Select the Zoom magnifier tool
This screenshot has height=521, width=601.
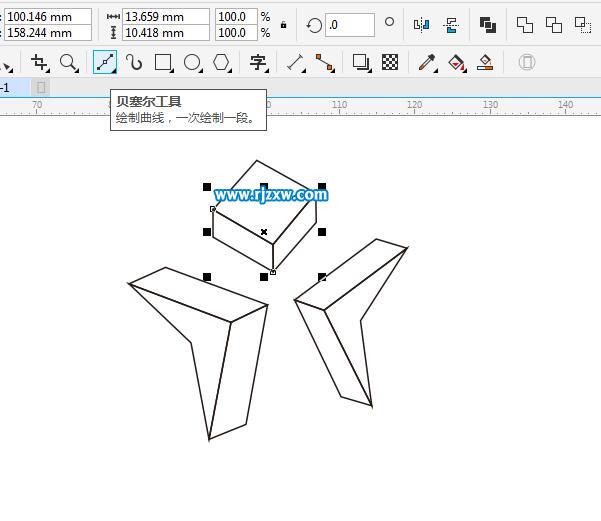pos(68,62)
